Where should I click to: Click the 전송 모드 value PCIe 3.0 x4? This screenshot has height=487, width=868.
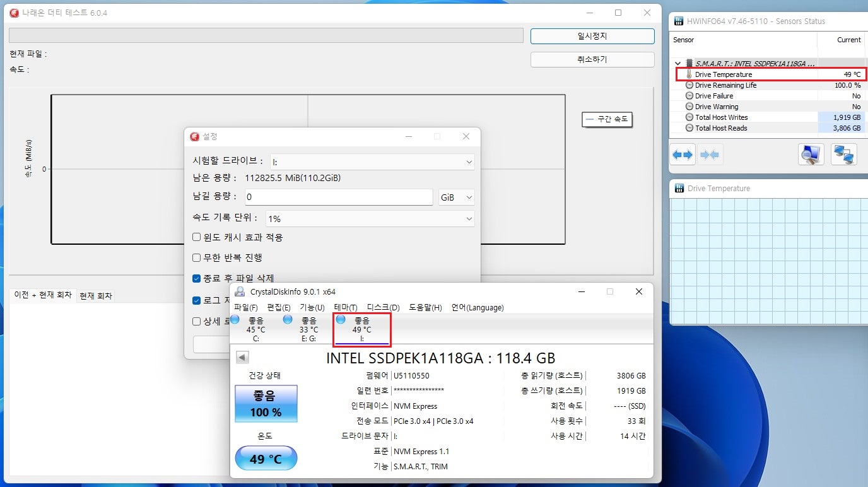[433, 421]
